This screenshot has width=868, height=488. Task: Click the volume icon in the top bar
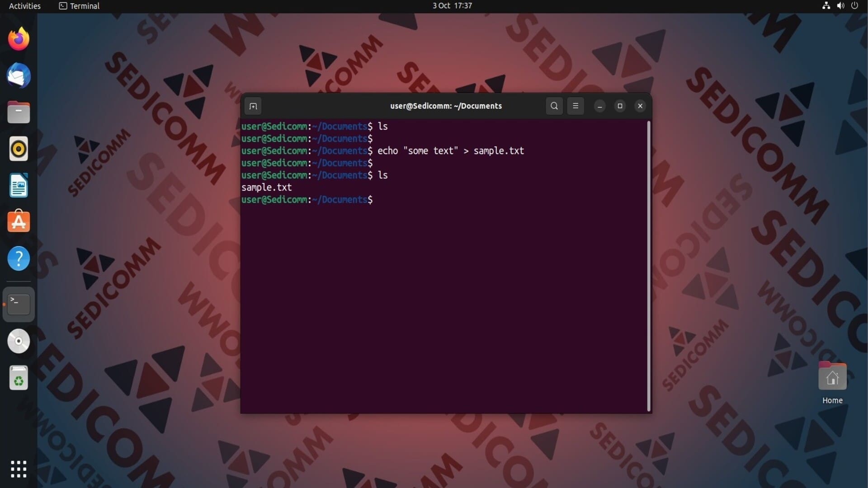[840, 6]
